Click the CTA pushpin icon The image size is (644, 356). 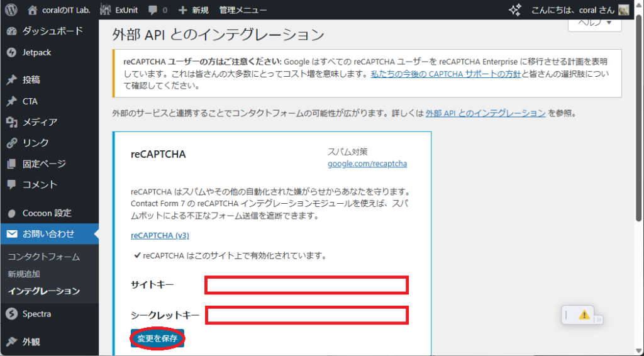point(11,101)
